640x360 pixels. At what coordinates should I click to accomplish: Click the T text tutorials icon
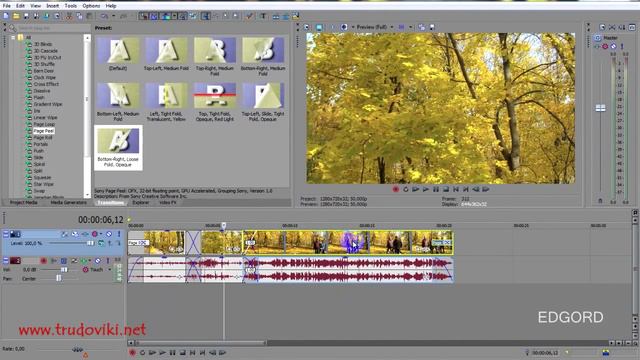point(263,16)
